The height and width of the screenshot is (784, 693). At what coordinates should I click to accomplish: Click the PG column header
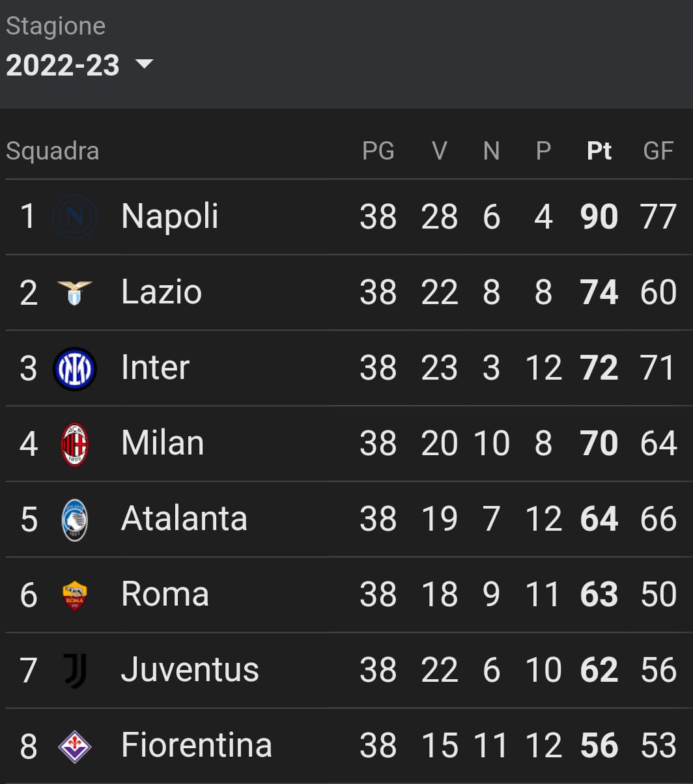pos(378,151)
